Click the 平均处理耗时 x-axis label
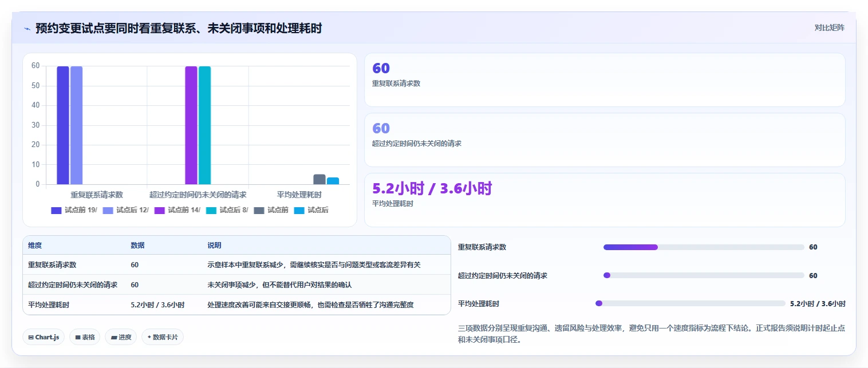Screen dimensions: 868x368 pos(299,195)
